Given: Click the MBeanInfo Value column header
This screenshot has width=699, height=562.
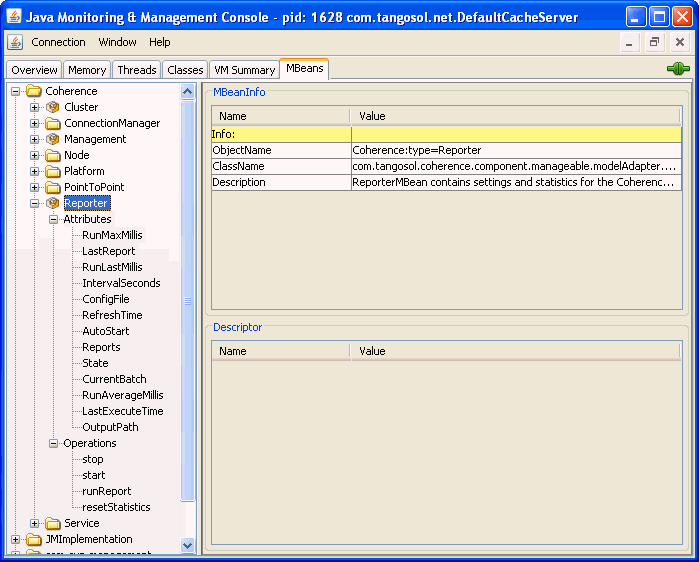Looking at the screenshot, I should coord(516,116).
